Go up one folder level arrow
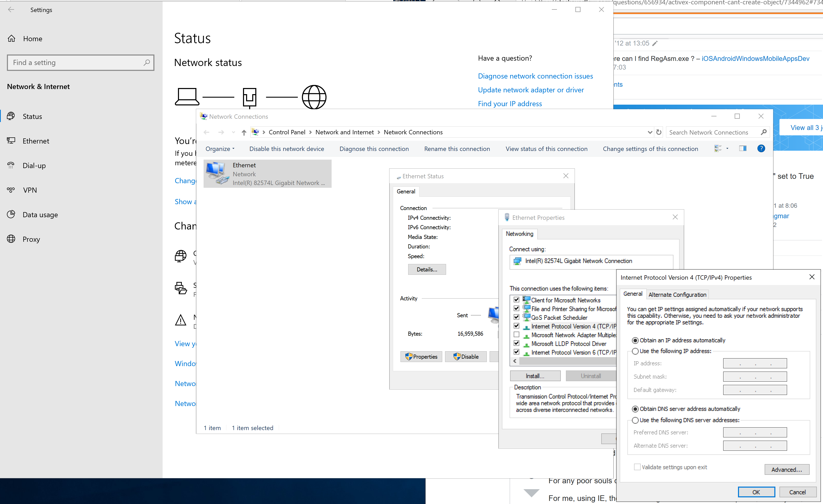 [244, 133]
